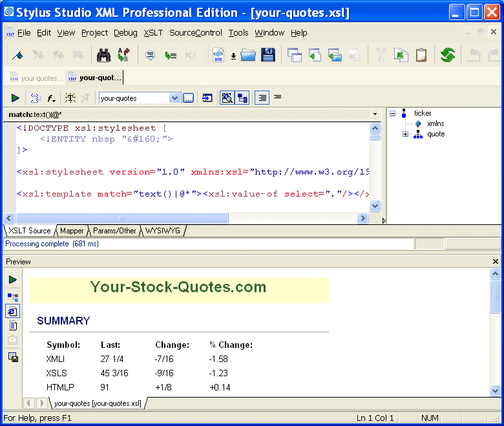Image resolution: width=504 pixels, height=426 pixels.
Task: Open the your-quotes scenario dropdown
Action: point(174,98)
